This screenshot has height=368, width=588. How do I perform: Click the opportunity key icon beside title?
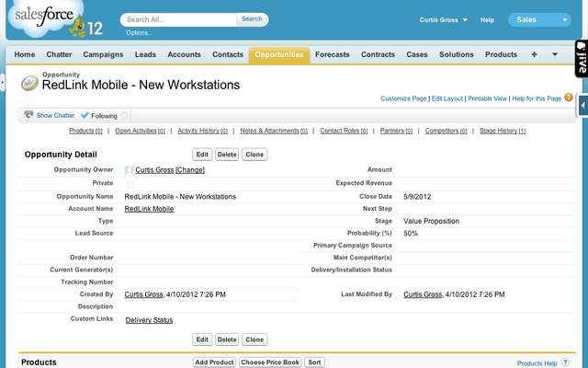tap(28, 84)
